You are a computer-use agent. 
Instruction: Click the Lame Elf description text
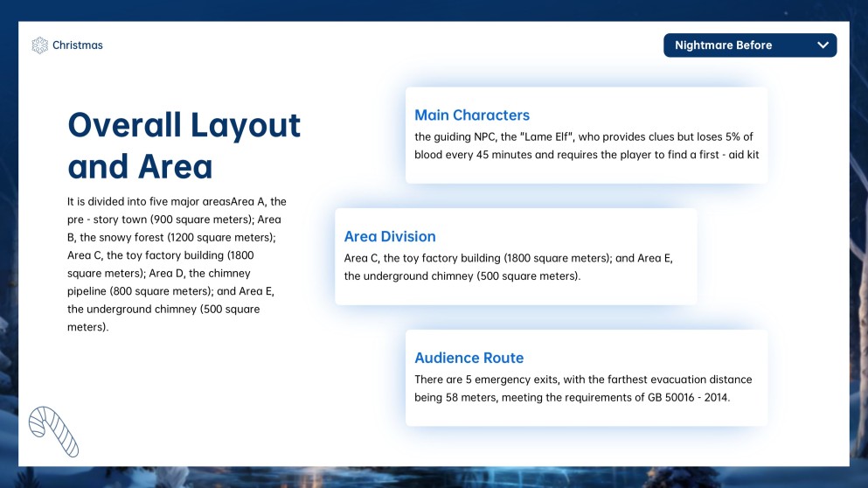[583, 146]
